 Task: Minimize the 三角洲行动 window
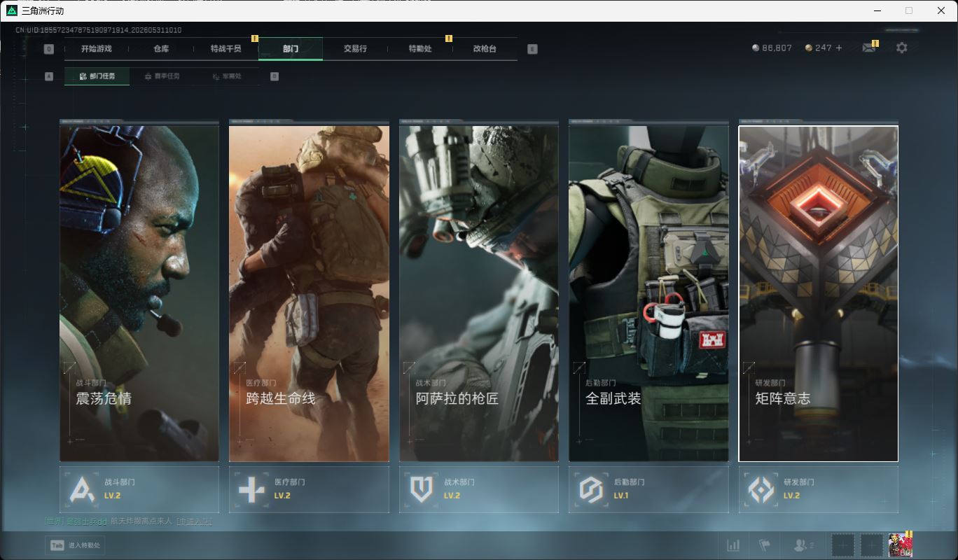877,10
